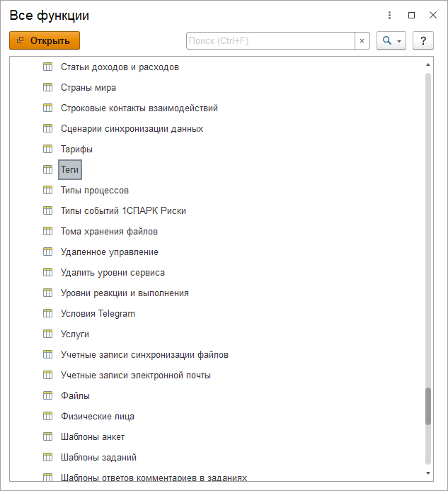Click the table icon beside Шаблоны анкет
The image size is (448, 491).
[x=48, y=437]
